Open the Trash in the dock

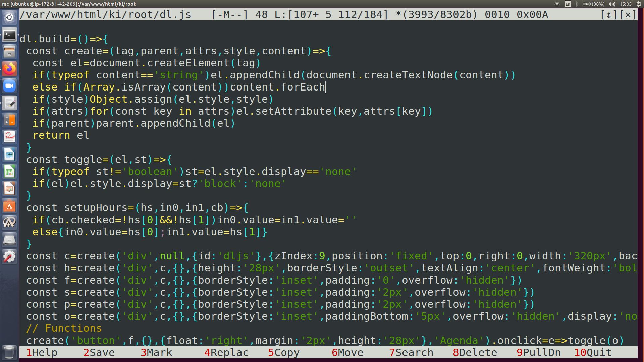point(9,352)
